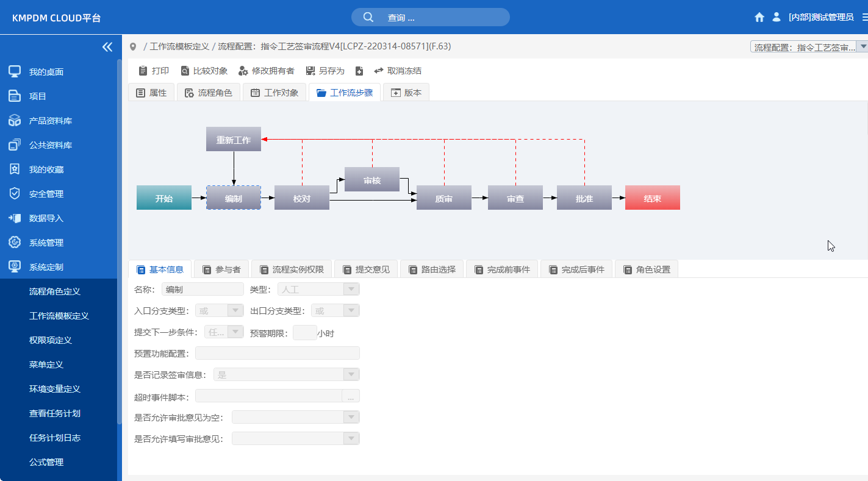The image size is (868, 481).
Task: Click the 打印 print icon
Action: point(143,71)
